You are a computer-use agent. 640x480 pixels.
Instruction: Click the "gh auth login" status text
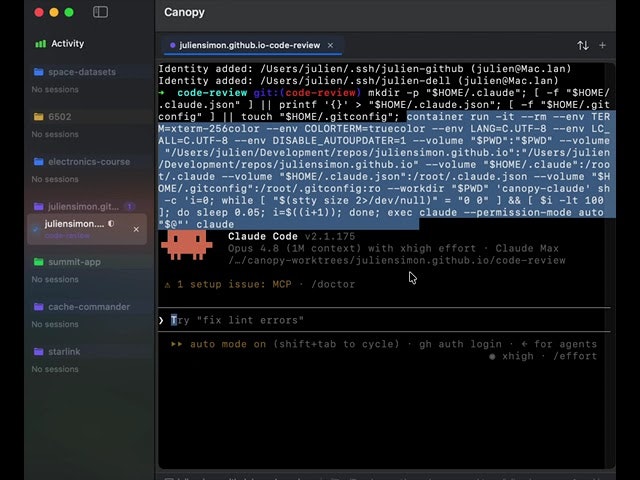point(460,344)
